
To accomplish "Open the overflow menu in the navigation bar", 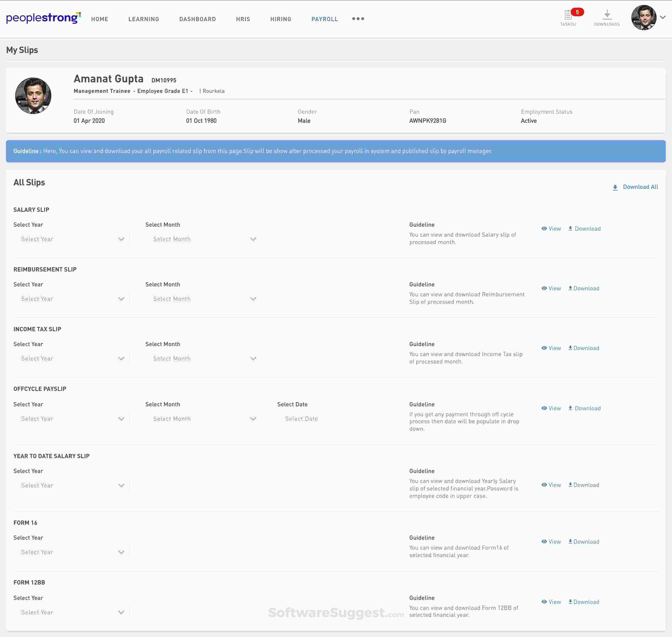I will pyautogui.click(x=358, y=19).
